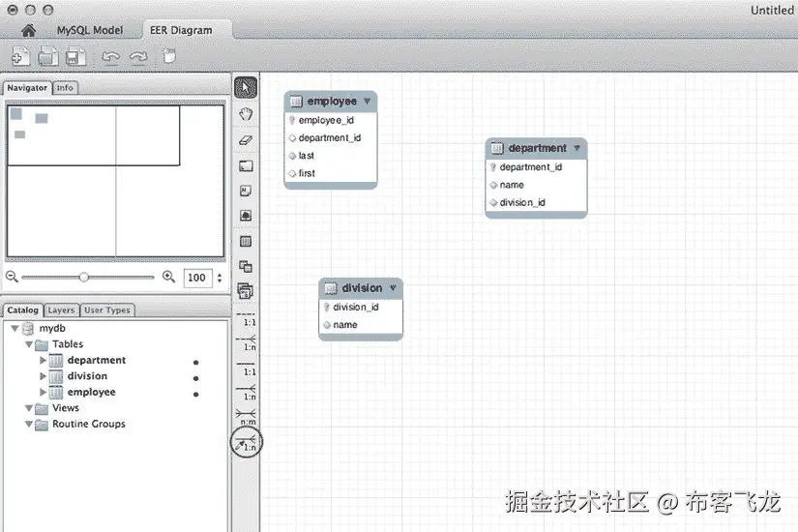Select the new table tool
This screenshot has width=798, height=532.
tap(246, 241)
